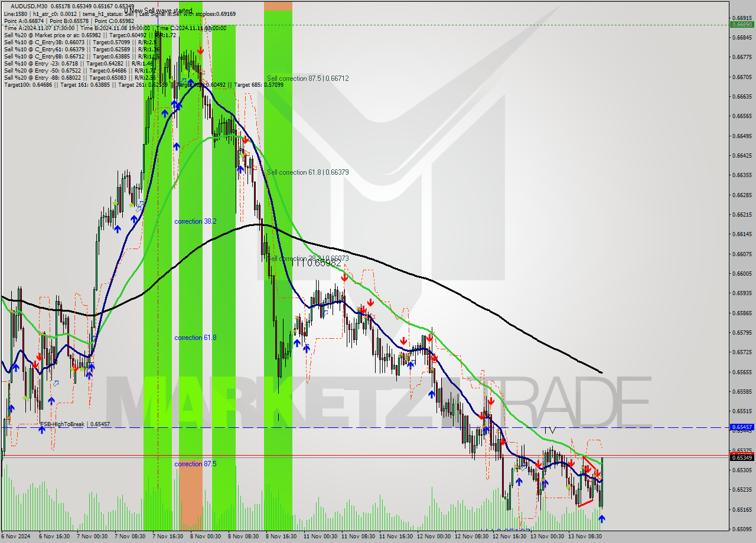The height and width of the screenshot is (543, 756).
Task: Select the blue 'correction 61.8' label
Action: (195, 338)
